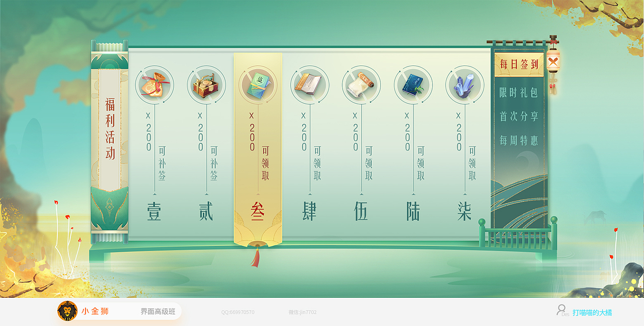Select the open book reward for day 肆

coord(310,85)
